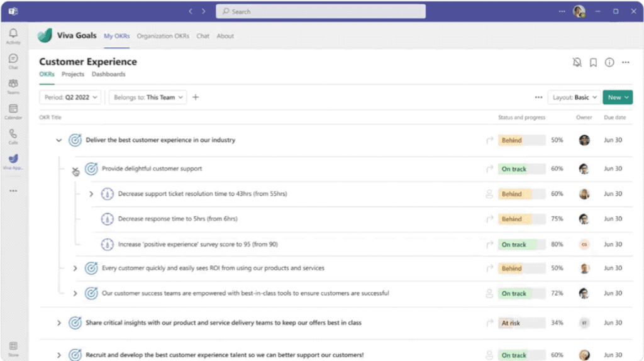Click the Behind progress bar of first objective
Viewport: 644px width, 361px height.
tap(521, 140)
